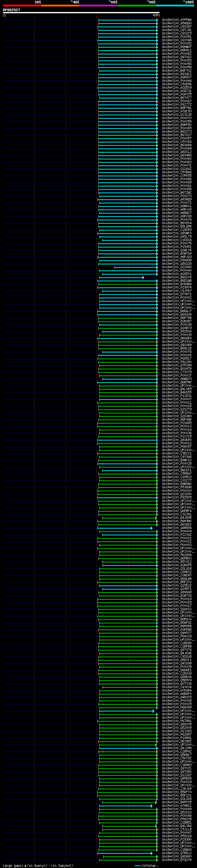The image size is (197, 868).
Task: Click label UniRef100_B4MYS5
Action: pyautogui.click(x=177, y=802)
